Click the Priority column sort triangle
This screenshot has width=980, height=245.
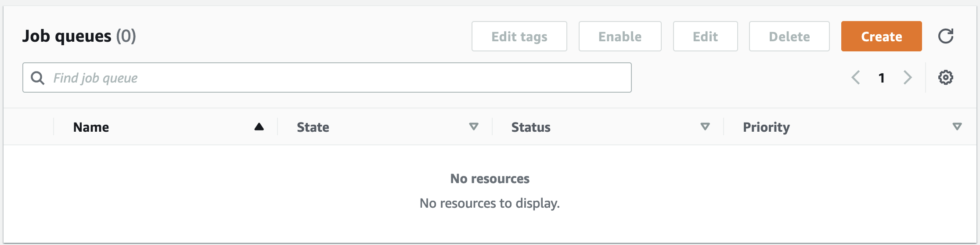click(x=957, y=127)
